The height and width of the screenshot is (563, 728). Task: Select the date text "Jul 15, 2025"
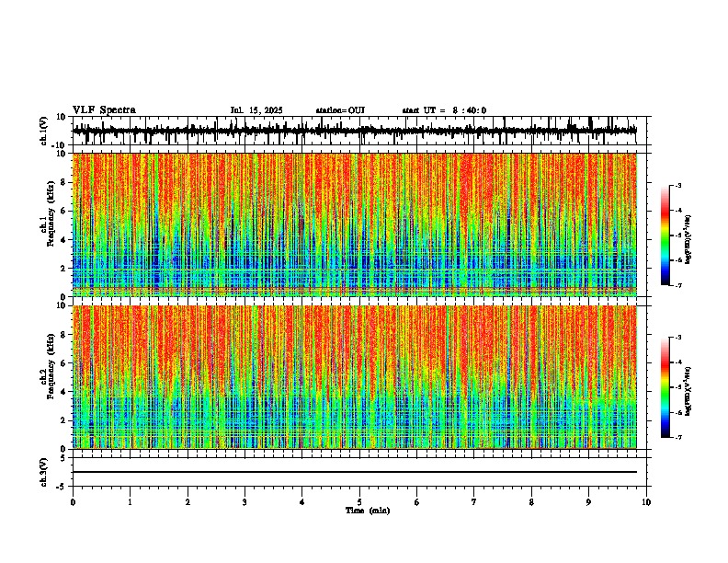(x=256, y=110)
